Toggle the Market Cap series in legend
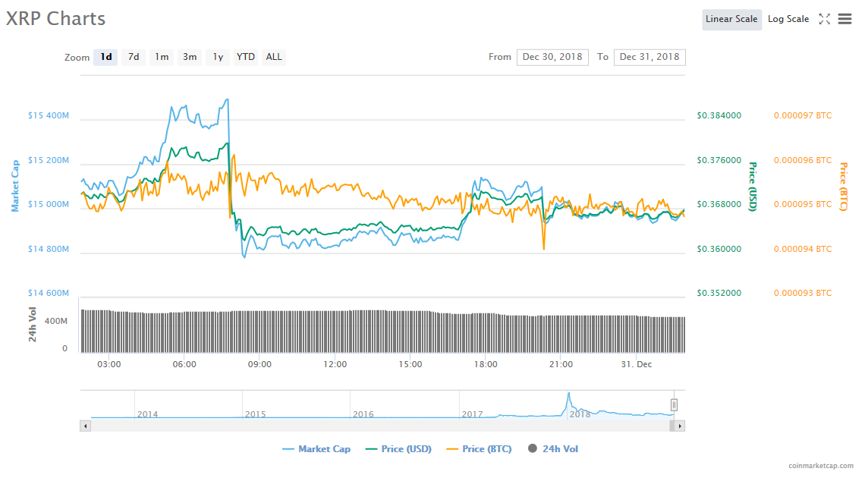This screenshot has width=868, height=481. pos(316,449)
